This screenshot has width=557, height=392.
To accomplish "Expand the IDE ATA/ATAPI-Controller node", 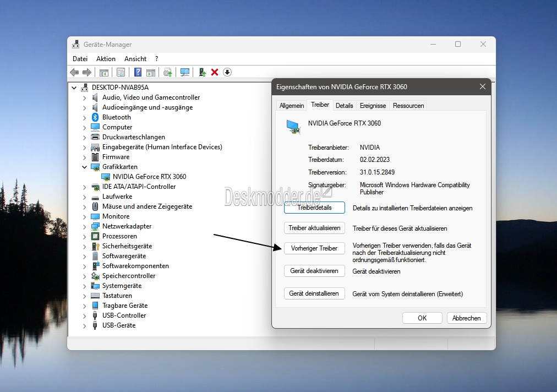I will click(84, 187).
